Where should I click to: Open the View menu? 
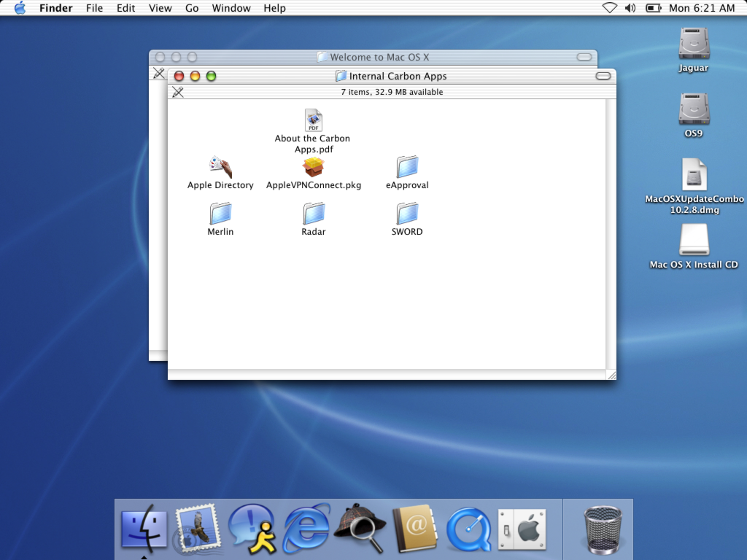click(160, 8)
